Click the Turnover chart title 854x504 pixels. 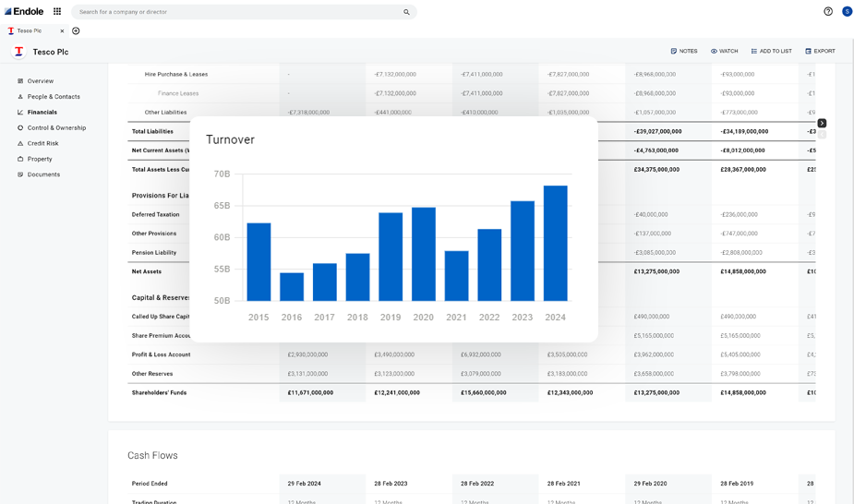[230, 140]
